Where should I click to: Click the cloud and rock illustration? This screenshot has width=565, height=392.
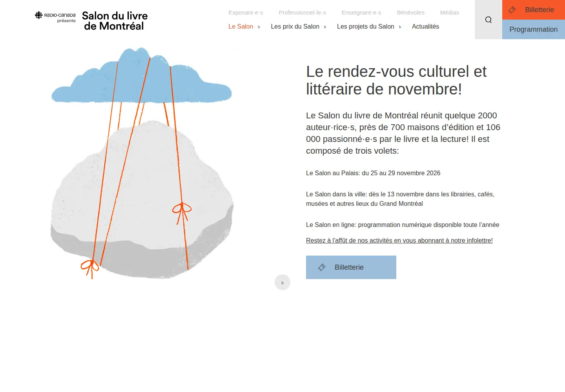coord(142,163)
